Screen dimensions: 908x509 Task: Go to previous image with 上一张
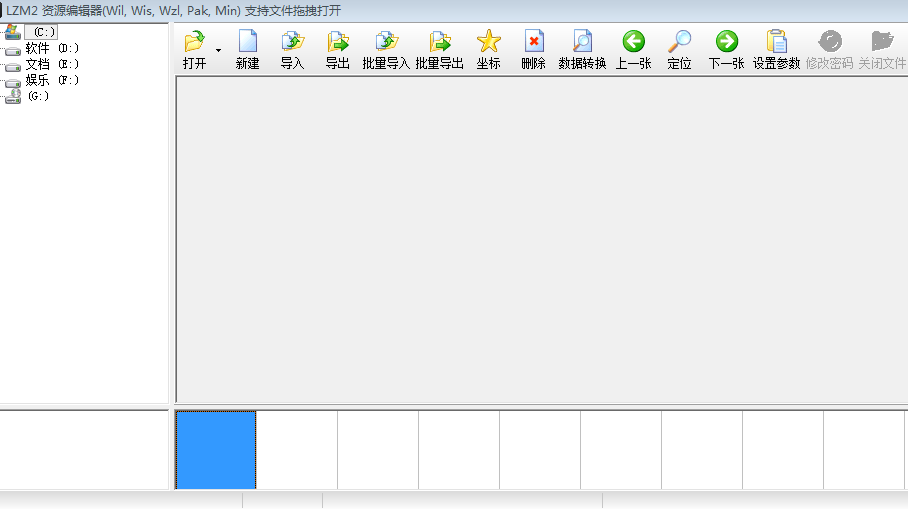coord(634,50)
